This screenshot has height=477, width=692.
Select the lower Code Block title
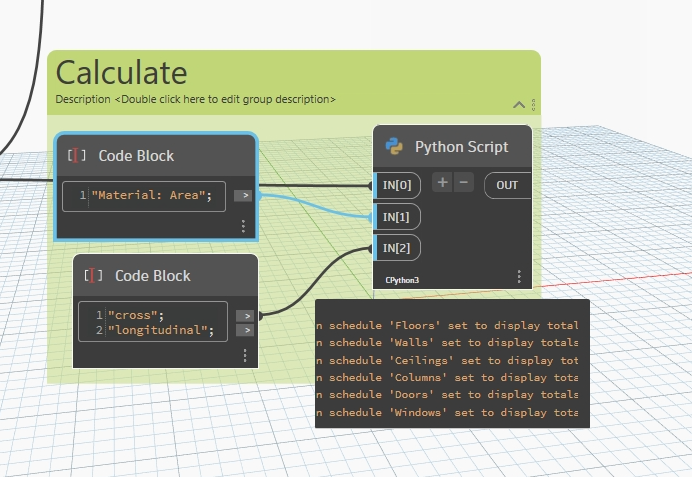153,276
